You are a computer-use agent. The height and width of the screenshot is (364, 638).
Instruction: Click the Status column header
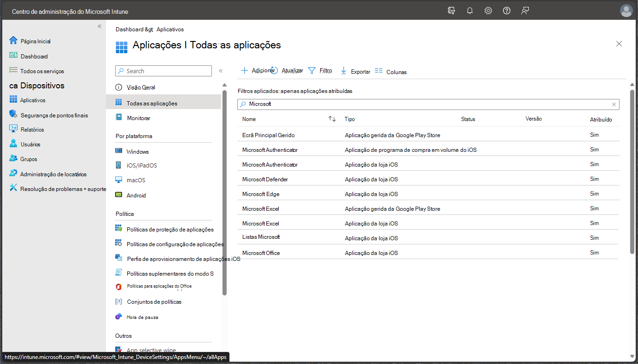pos(468,119)
